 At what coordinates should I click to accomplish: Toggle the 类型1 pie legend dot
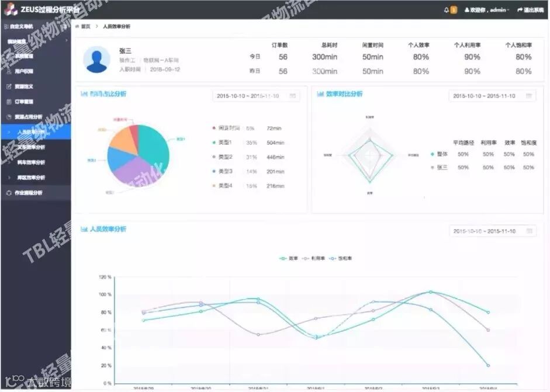click(x=213, y=143)
